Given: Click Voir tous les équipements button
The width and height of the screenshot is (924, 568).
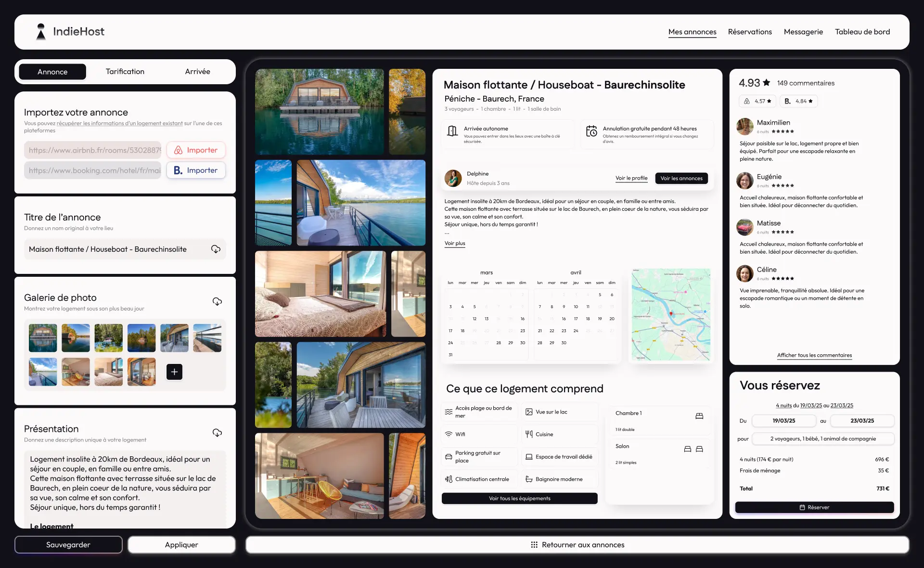Looking at the screenshot, I should pos(520,498).
